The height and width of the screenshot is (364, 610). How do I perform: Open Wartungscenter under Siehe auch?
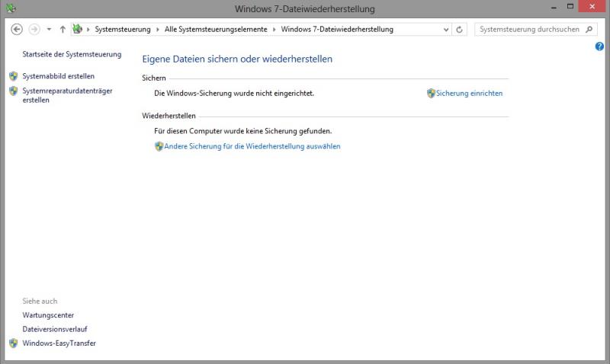[48, 315]
